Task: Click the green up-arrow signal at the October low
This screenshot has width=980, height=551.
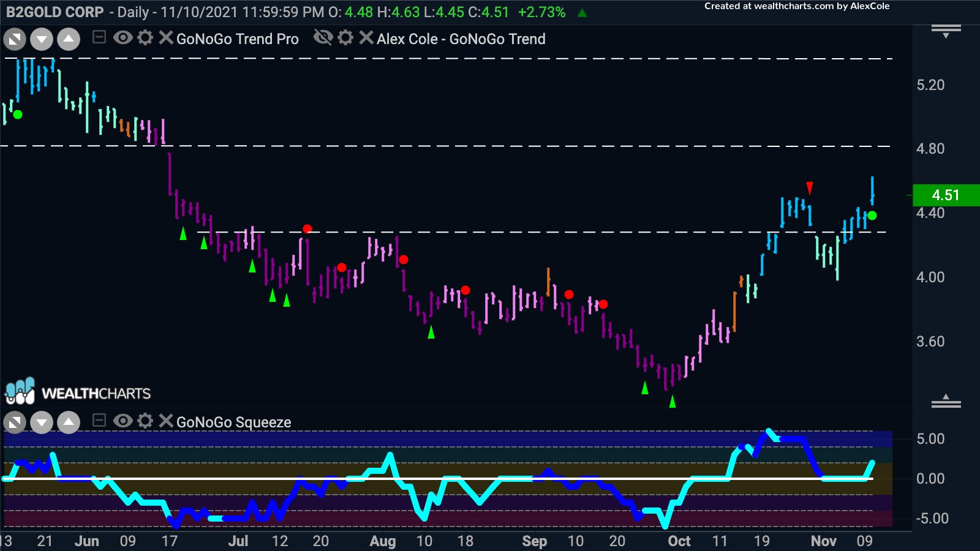Action: [673, 401]
